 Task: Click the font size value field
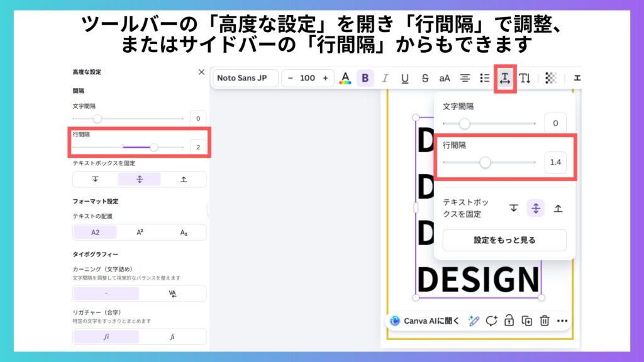tap(308, 78)
